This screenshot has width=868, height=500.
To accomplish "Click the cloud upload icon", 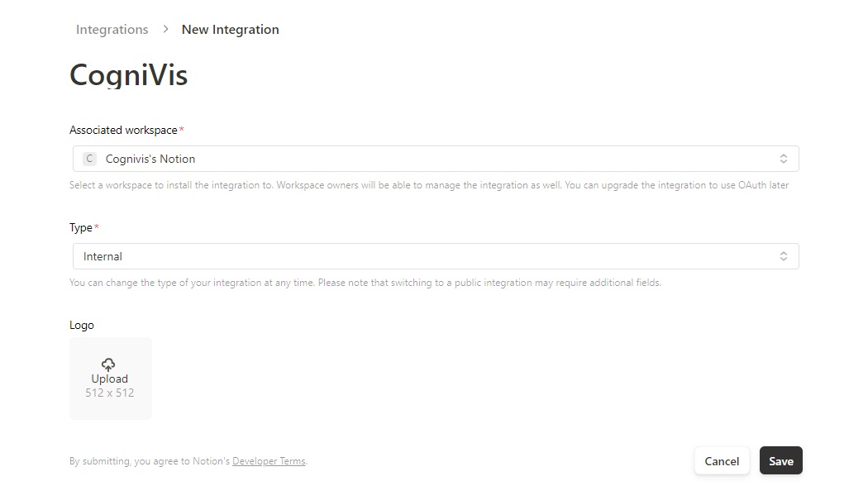I will click(x=108, y=364).
